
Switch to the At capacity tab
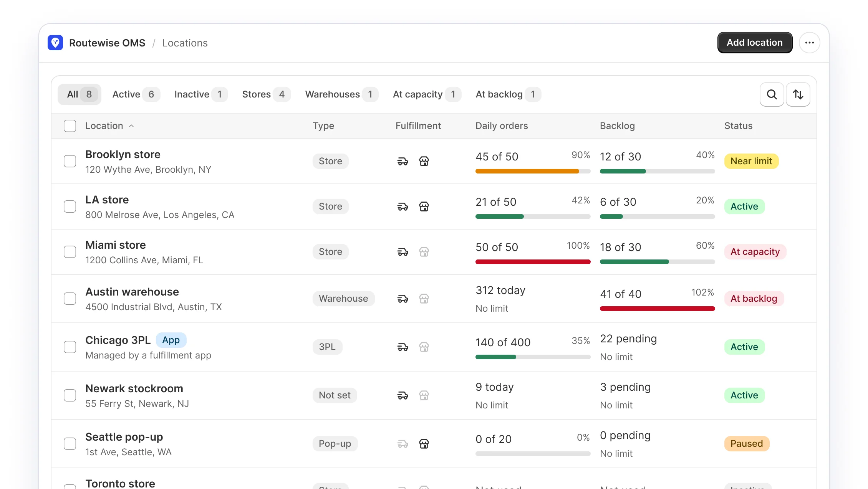tap(427, 94)
